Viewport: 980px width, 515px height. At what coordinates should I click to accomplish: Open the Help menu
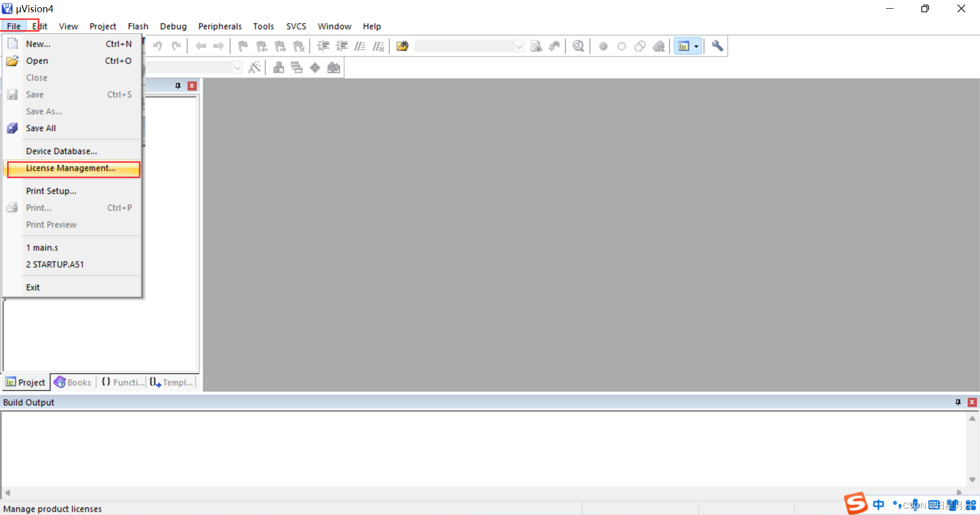pos(372,27)
